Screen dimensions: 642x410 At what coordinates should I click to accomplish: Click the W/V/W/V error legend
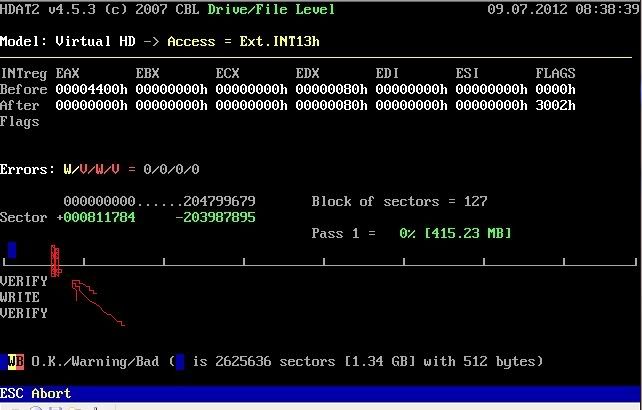pyautogui.click(x=91, y=169)
